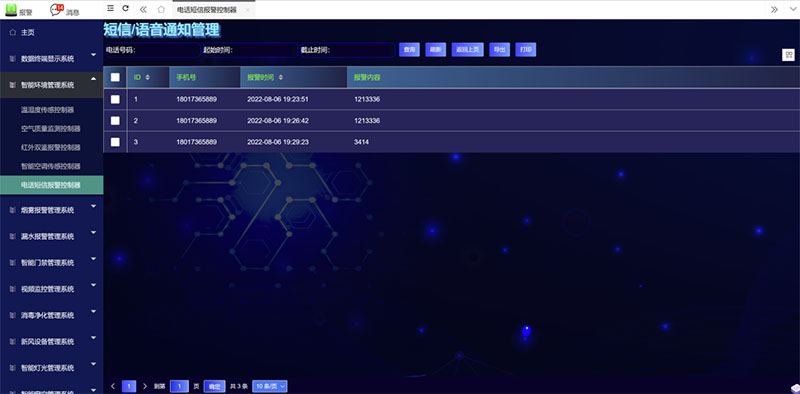This screenshot has height=394, width=800.
Task: Click the 电话号码 input field
Action: [x=153, y=50]
